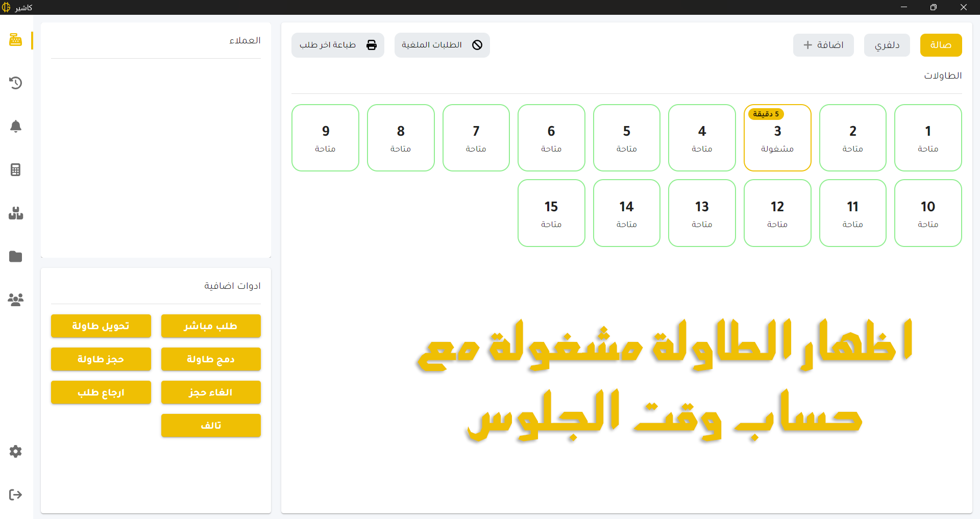This screenshot has width=980, height=519.
Task: Open settings gear in sidebar
Action: click(15, 451)
